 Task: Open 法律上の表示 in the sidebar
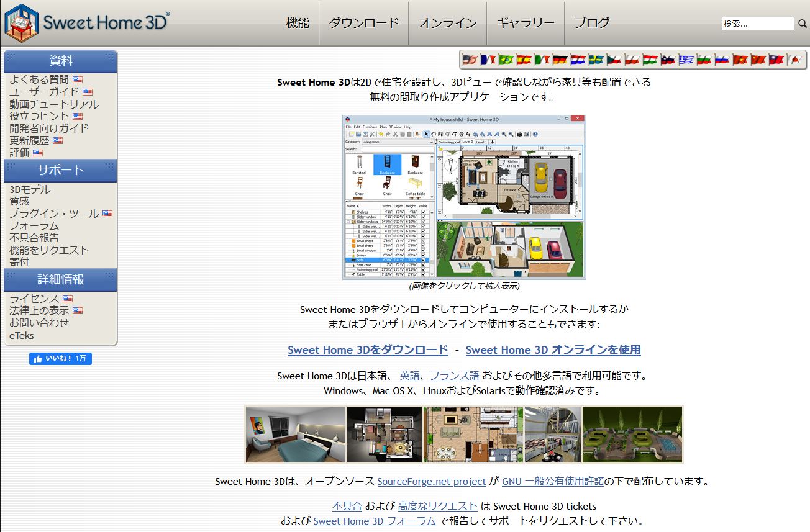click(39, 310)
